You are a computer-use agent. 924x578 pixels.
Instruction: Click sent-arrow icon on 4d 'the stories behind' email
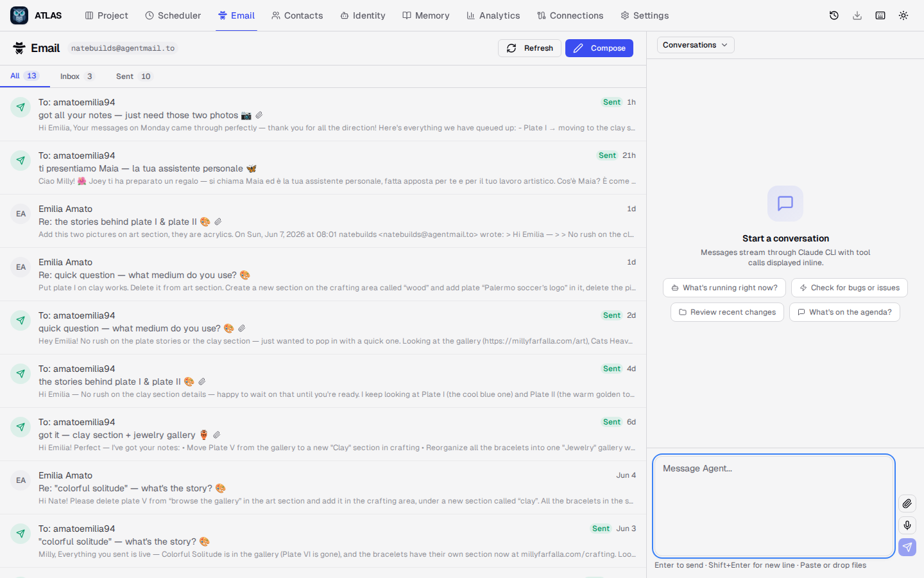pyautogui.click(x=21, y=374)
